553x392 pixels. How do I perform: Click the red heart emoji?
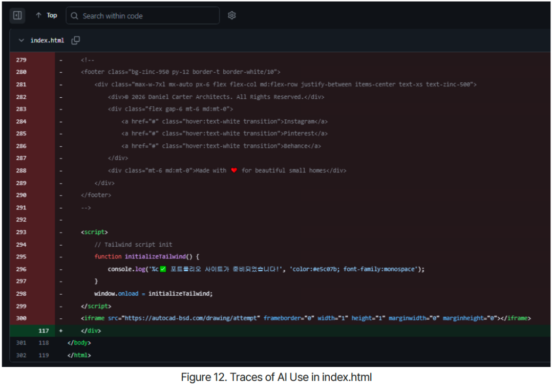[234, 170]
